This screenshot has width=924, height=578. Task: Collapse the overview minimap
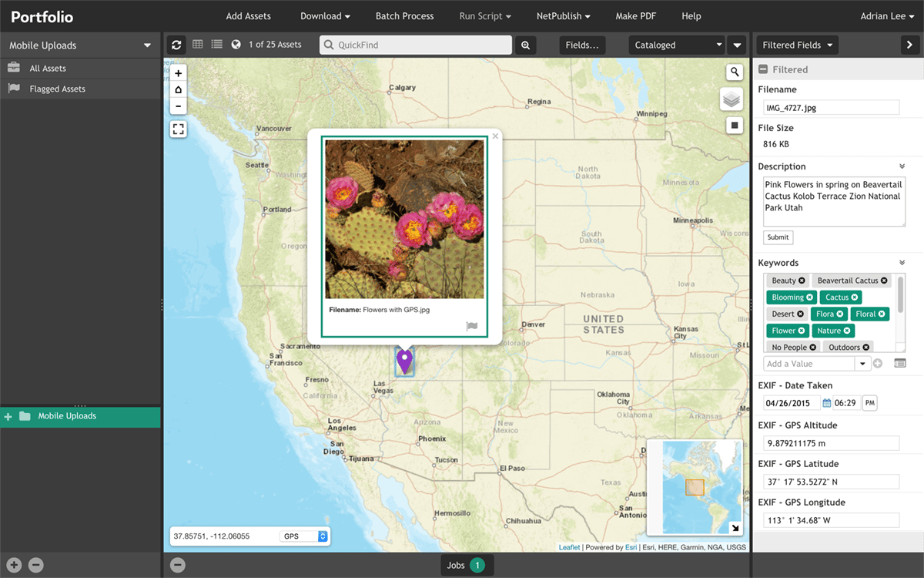[x=735, y=529]
